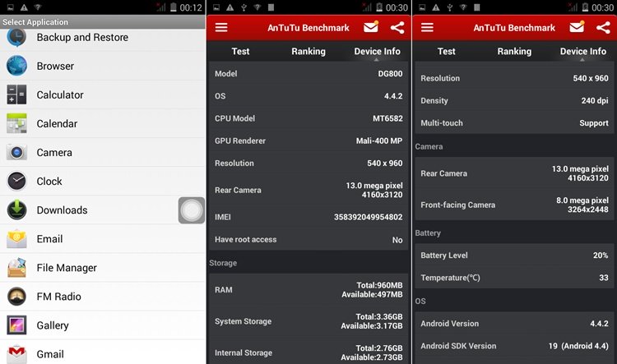Select the Battery Level row
Image resolution: width=617 pixels, height=364 pixels.
514,256
